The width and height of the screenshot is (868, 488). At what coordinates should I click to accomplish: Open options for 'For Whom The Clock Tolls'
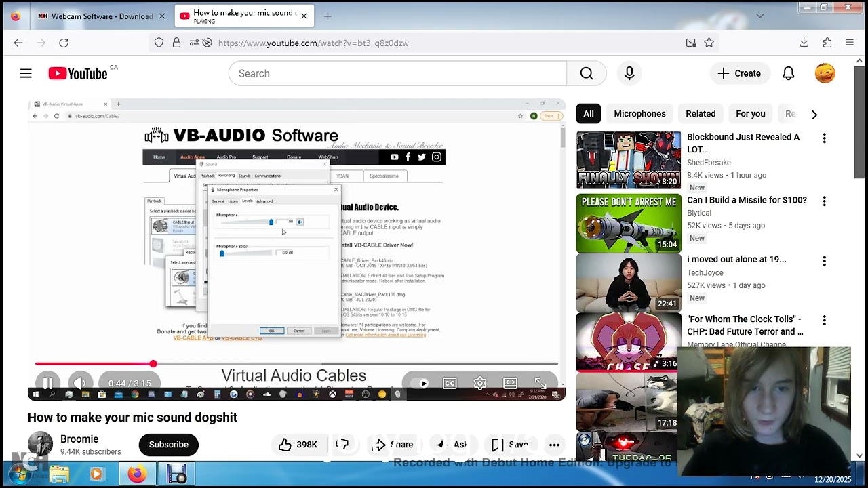point(824,320)
